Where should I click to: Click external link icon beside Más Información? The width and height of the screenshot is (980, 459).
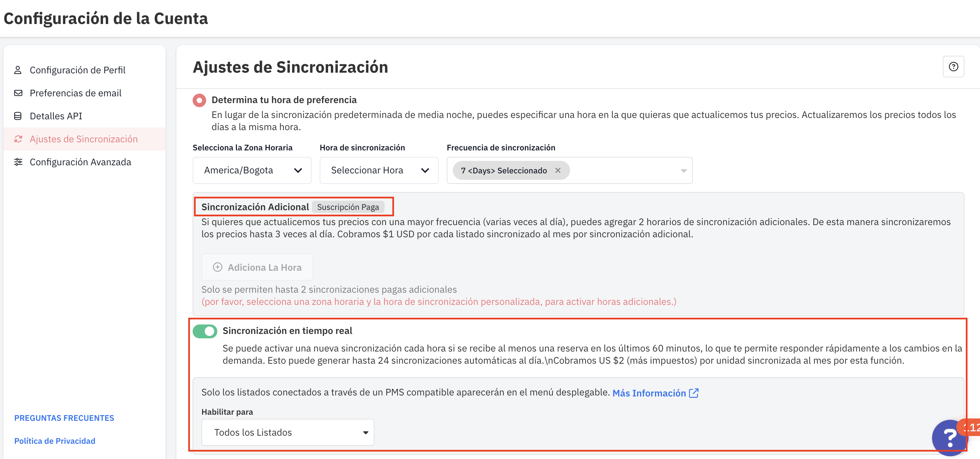coord(693,393)
